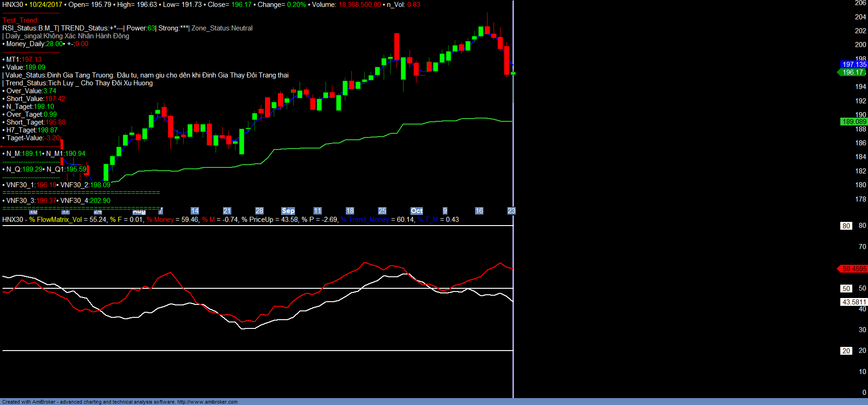Click the red Test_Trend indicator label
The height and width of the screenshot is (405, 868).
20,20
